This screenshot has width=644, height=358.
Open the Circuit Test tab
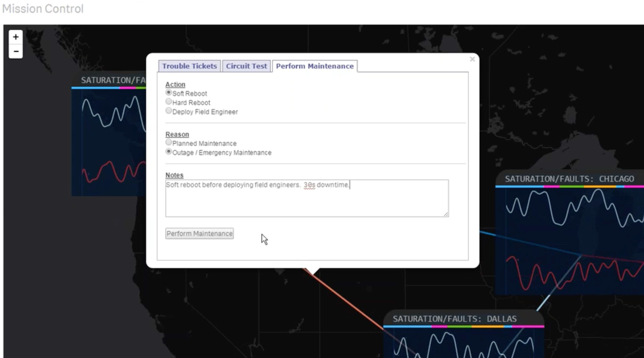click(x=246, y=66)
